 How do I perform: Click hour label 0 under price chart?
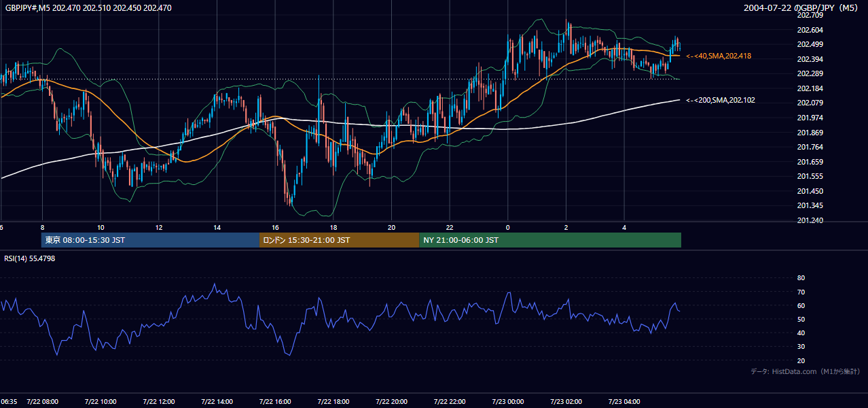508,227
